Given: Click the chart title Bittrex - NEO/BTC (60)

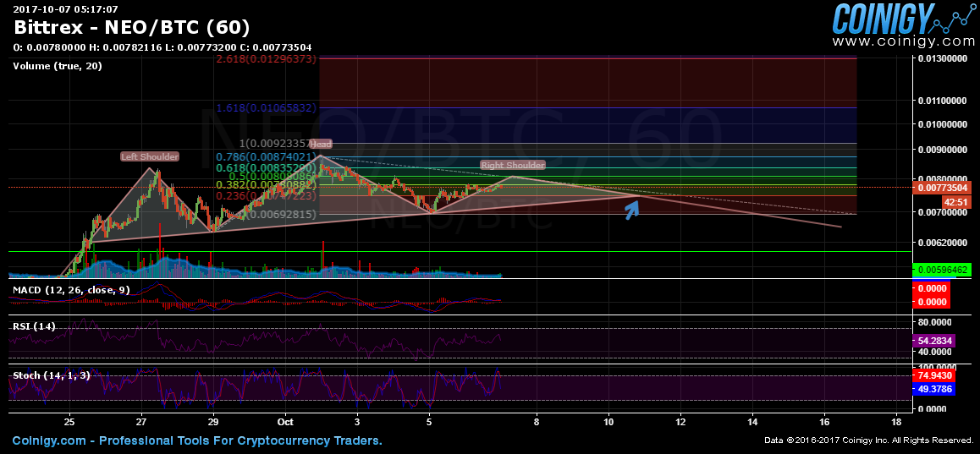Looking at the screenshot, I should (x=133, y=28).
